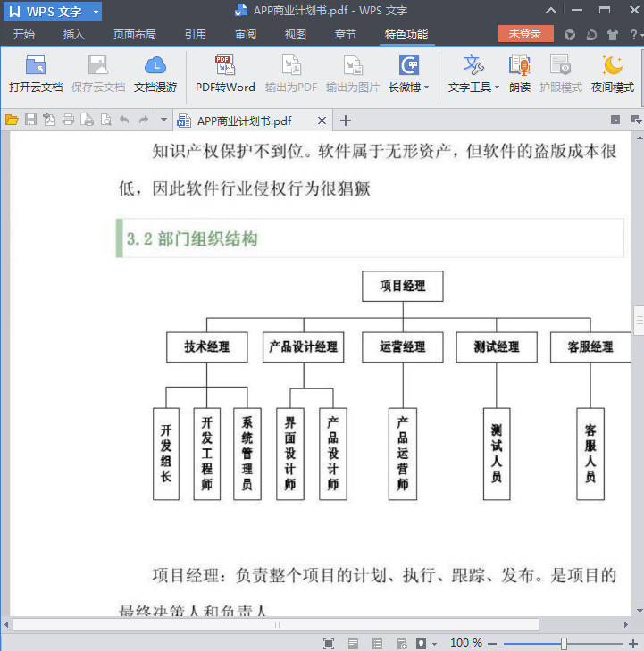644x651 pixels.
Task: Collapse the ribbon with the up chevron
Action: [x=551, y=11]
